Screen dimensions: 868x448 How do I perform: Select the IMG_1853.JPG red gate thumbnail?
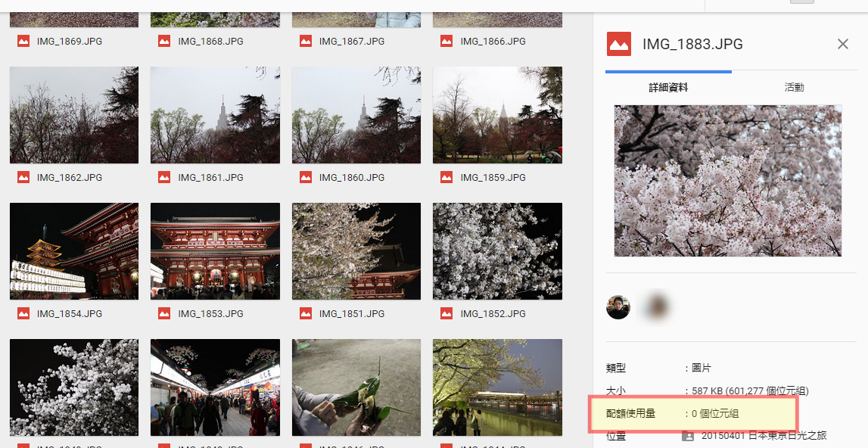[215, 251]
